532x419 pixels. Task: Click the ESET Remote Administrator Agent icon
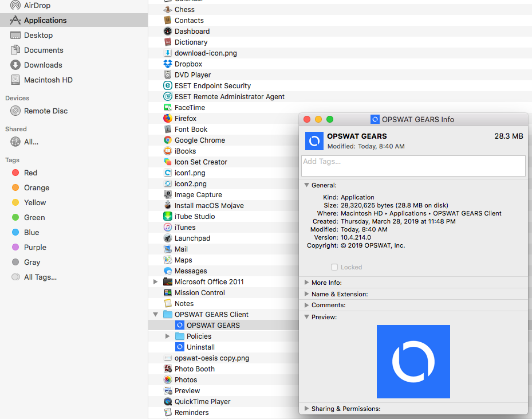pos(168,96)
